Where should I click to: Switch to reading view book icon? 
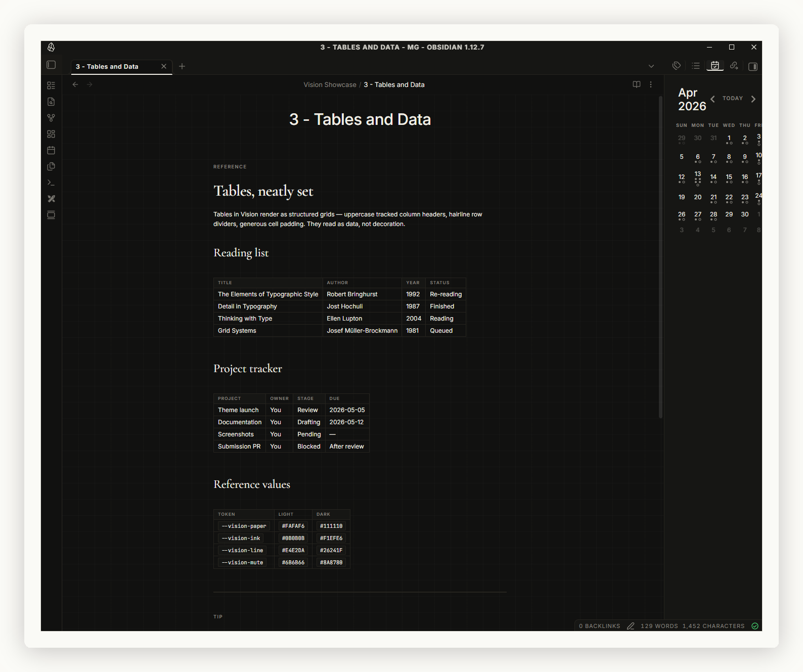(637, 84)
